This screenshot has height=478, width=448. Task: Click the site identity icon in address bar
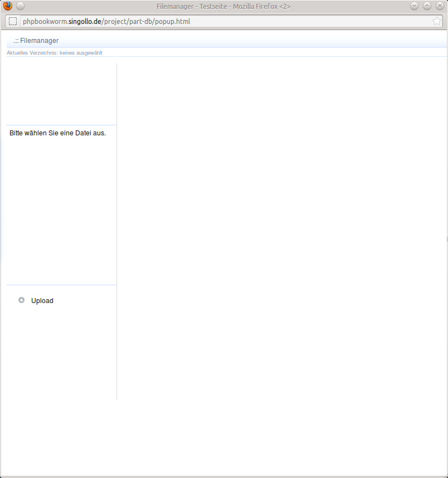13,21
